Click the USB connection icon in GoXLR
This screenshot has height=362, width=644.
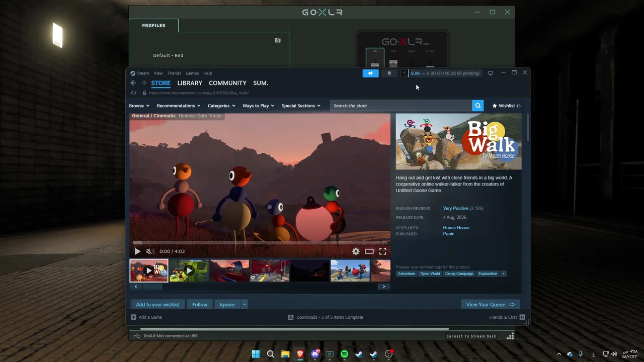(137, 336)
